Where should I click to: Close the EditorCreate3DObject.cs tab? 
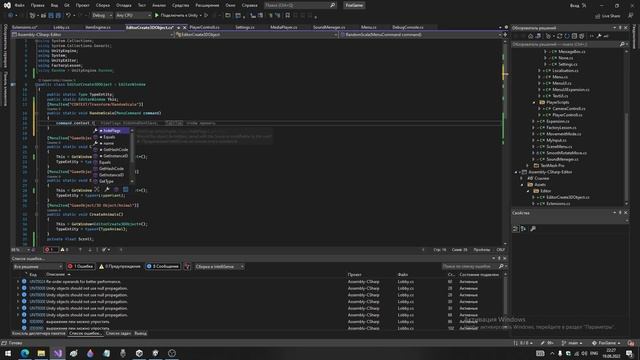pyautogui.click(x=184, y=27)
